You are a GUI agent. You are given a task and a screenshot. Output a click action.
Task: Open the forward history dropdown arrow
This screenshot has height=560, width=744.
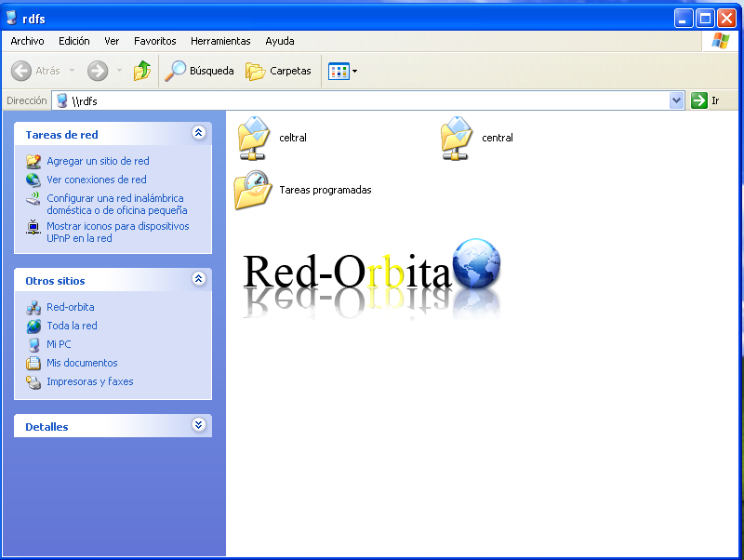tap(119, 71)
